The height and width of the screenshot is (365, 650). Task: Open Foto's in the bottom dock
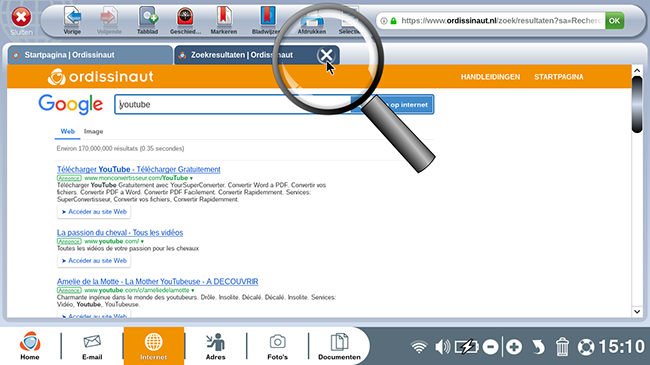(x=277, y=346)
